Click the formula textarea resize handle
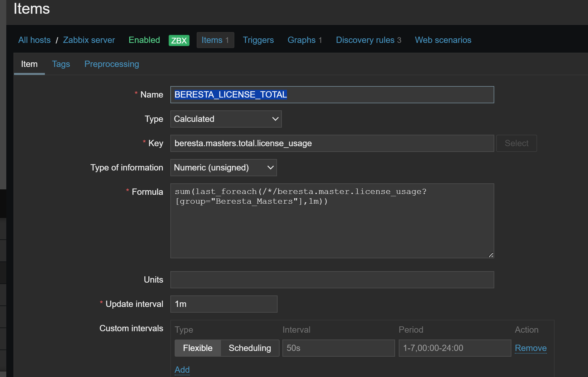 tap(491, 255)
